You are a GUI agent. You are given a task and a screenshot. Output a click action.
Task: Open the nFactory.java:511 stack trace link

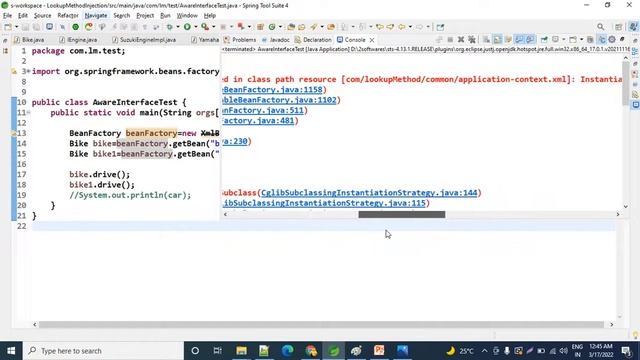263,110
